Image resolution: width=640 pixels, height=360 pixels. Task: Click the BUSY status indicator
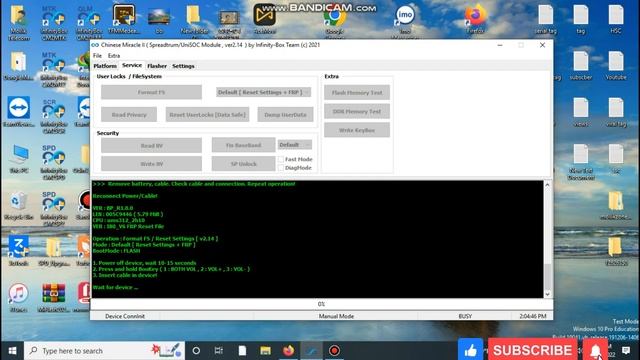(x=465, y=316)
